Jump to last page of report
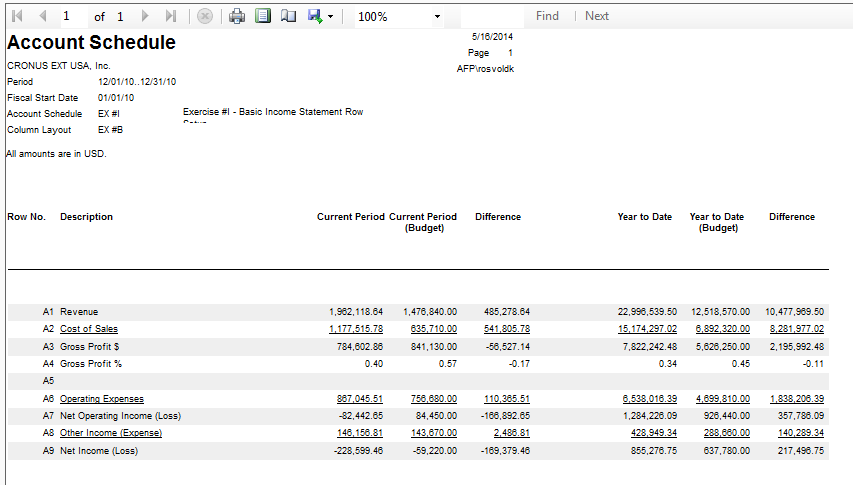853x485 pixels. point(171,16)
